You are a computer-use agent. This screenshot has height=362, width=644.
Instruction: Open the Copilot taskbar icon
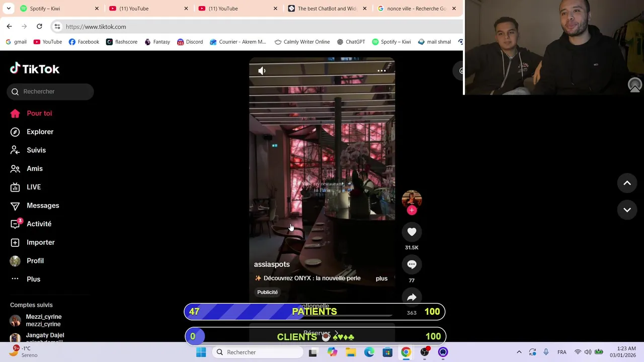[332, 352]
